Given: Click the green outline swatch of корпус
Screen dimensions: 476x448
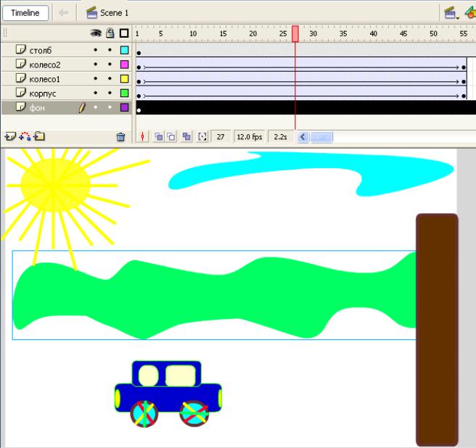Looking at the screenshot, I should pos(125,93).
